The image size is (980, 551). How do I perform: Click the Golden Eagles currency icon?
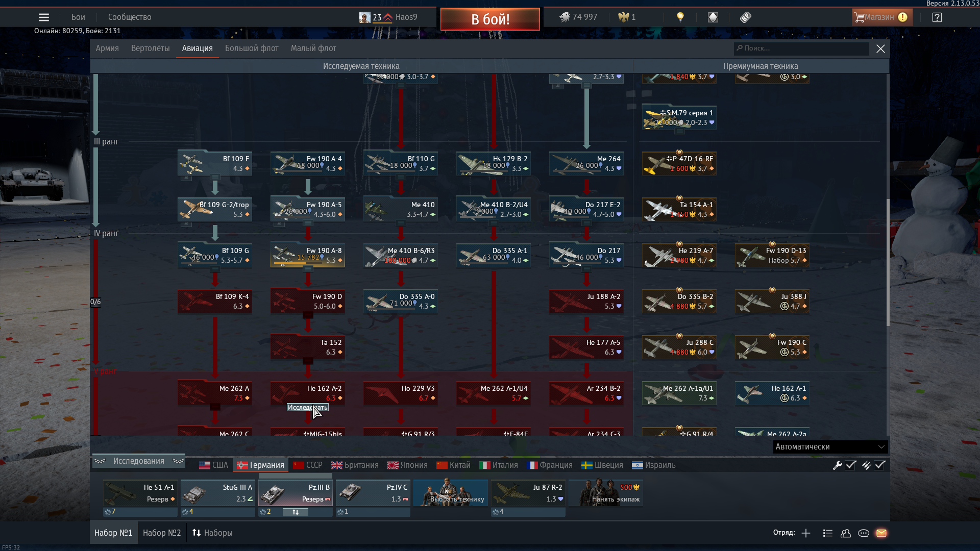click(623, 17)
